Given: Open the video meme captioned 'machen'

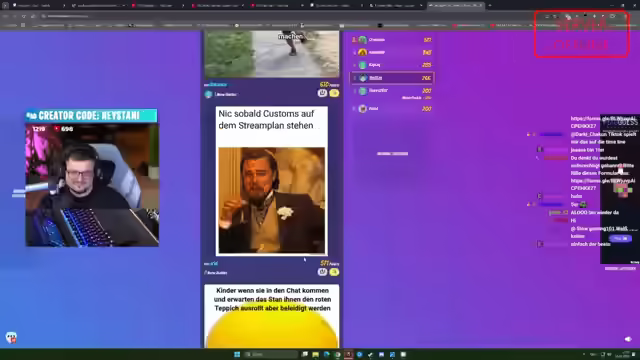Looking at the screenshot, I should (x=271, y=53).
